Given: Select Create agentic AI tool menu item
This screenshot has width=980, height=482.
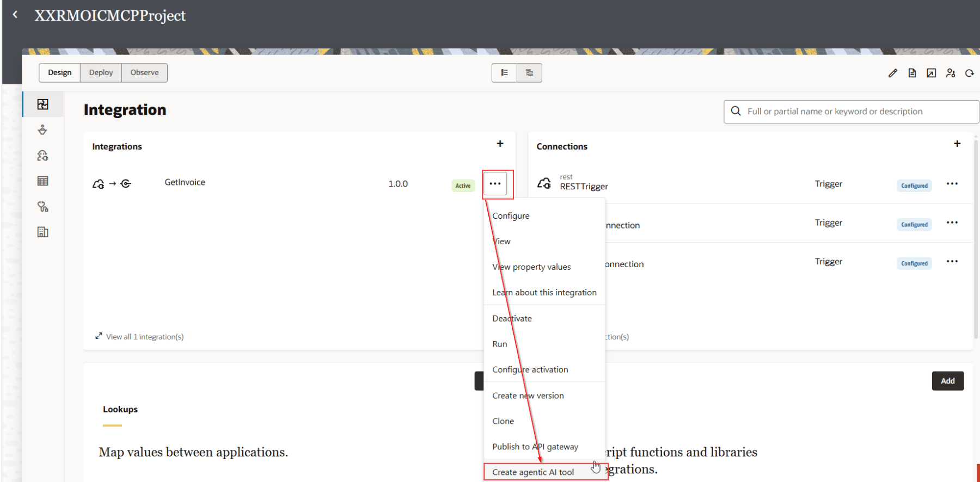Looking at the screenshot, I should 533,472.
